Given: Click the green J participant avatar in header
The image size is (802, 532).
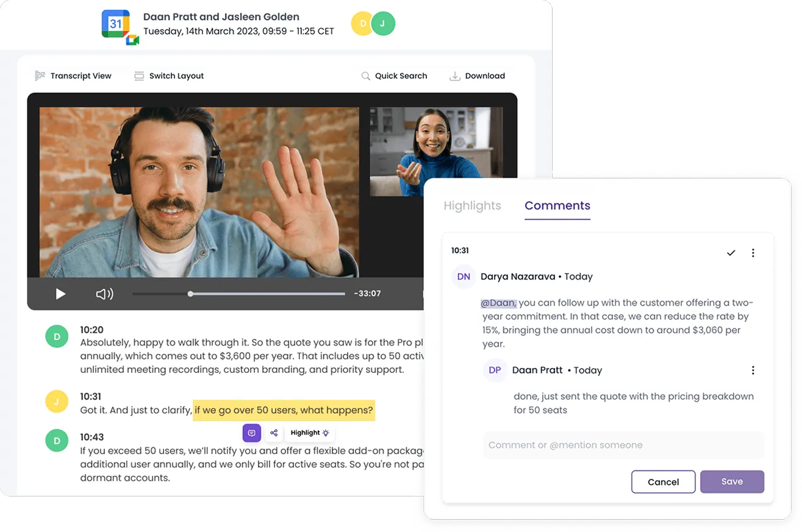Looking at the screenshot, I should [x=383, y=24].
